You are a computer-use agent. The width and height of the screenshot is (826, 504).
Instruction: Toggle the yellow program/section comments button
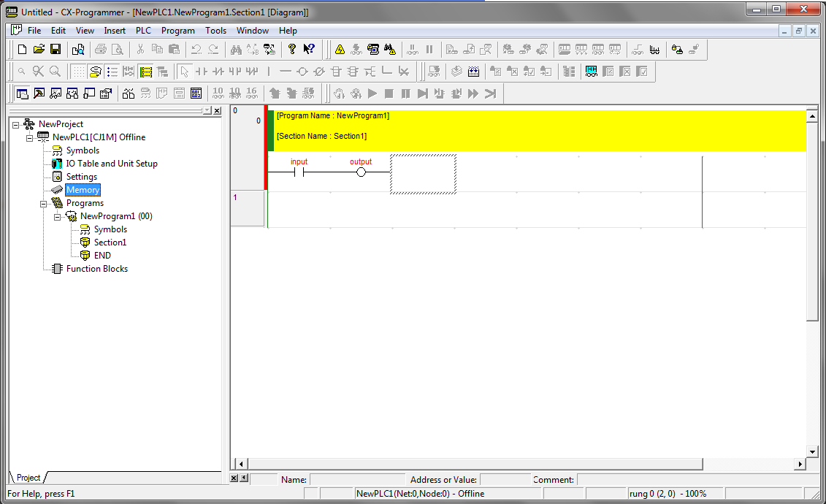tap(146, 72)
